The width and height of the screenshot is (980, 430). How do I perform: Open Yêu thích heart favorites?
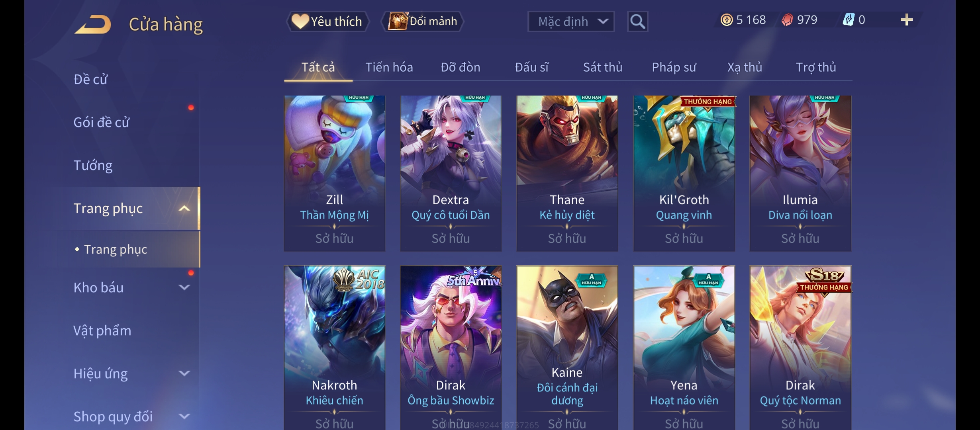click(327, 21)
